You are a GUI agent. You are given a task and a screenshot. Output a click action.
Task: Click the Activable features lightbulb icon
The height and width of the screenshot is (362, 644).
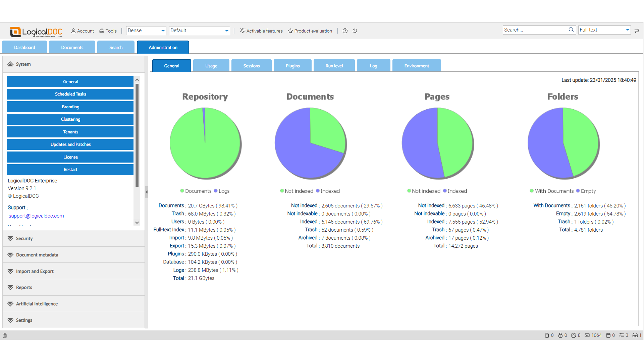click(x=242, y=31)
